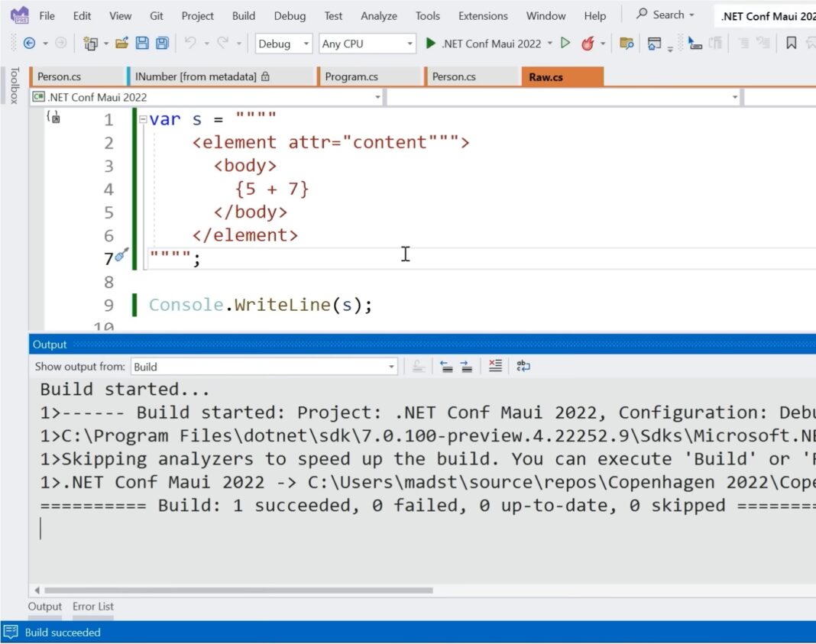This screenshot has width=816, height=644.
Task: Click the search box in the title bar
Action: [x=665, y=15]
